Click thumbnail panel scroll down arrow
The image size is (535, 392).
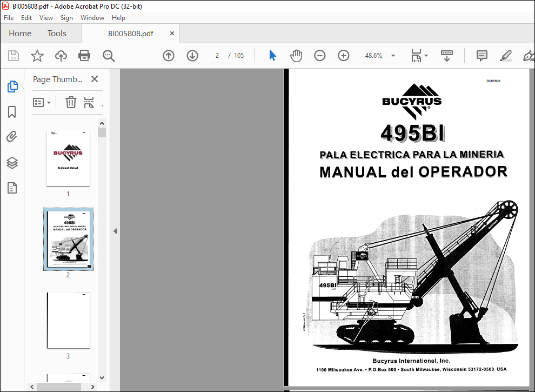102,378
